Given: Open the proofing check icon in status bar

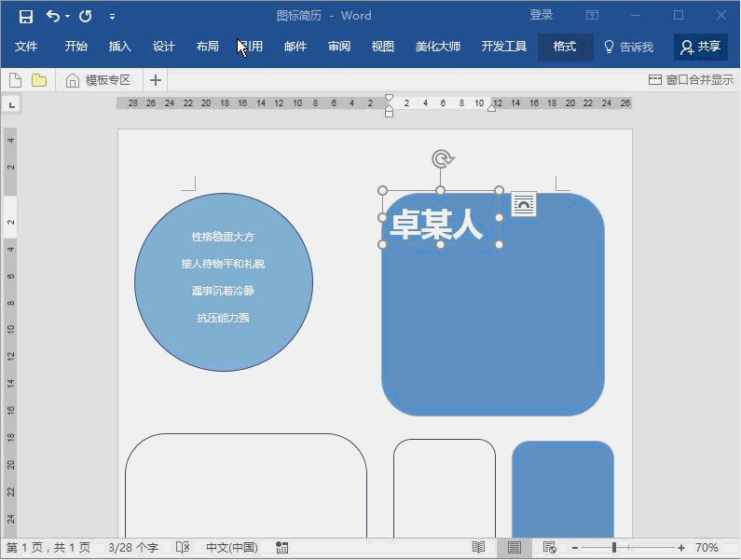Looking at the screenshot, I should pyautogui.click(x=183, y=548).
